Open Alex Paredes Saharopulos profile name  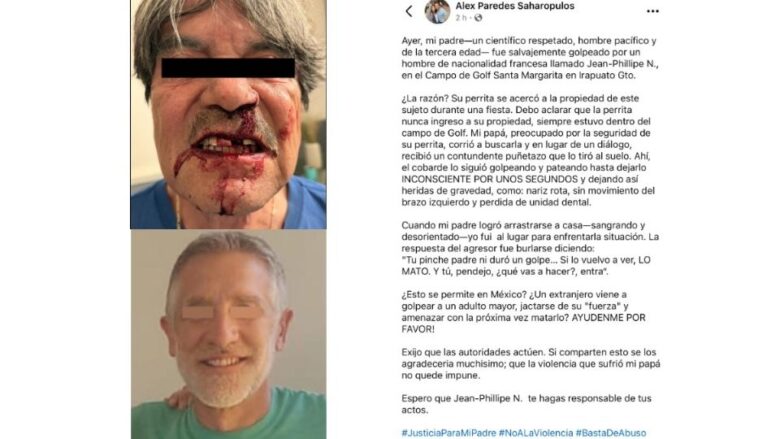[x=515, y=6]
